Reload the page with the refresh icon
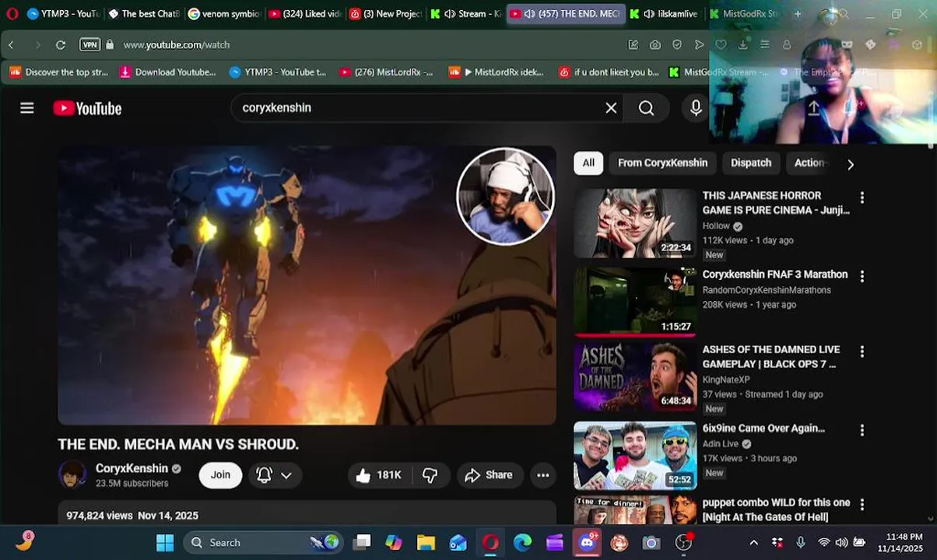 (x=61, y=45)
